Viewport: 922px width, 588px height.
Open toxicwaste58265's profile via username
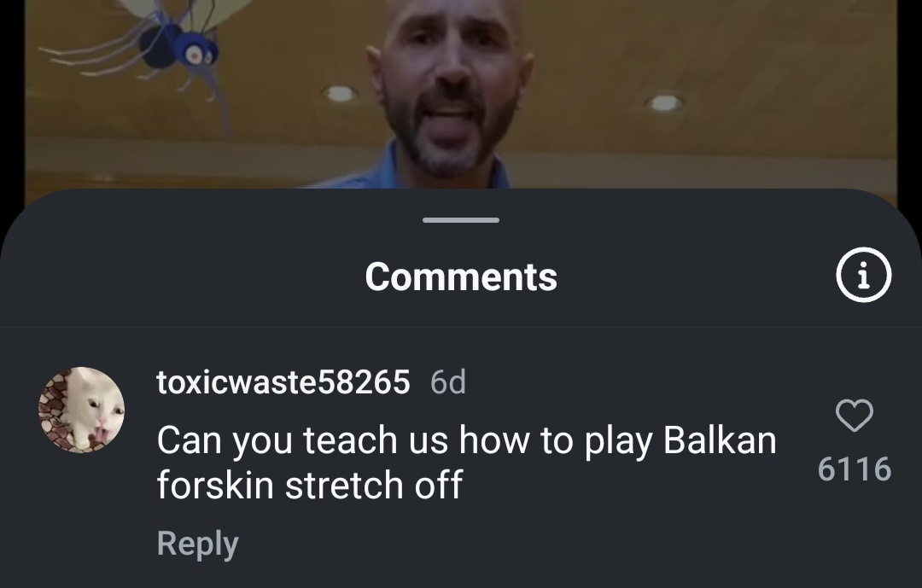coord(283,382)
